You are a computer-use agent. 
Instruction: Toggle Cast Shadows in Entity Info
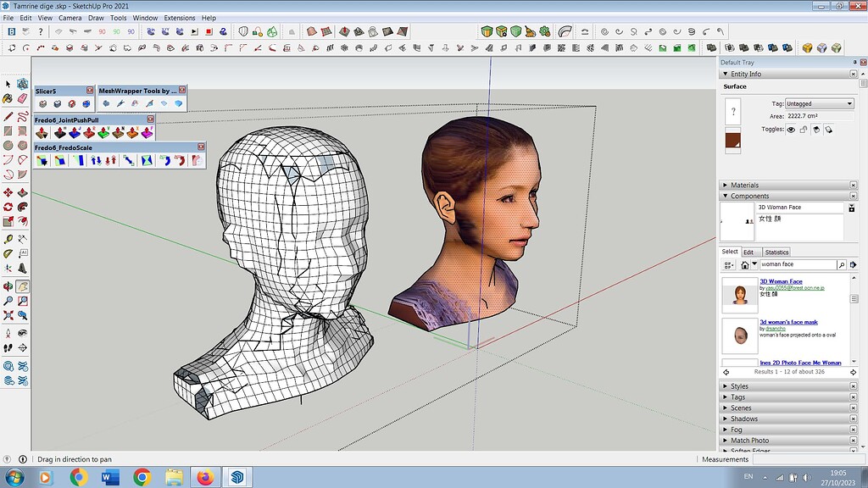point(815,130)
